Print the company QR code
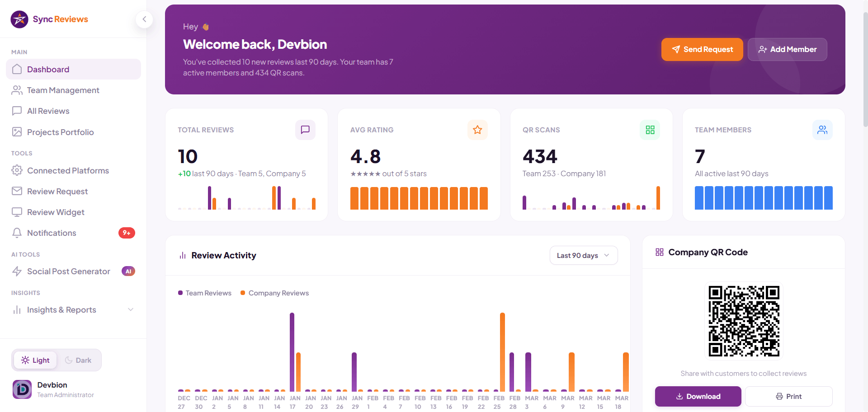 pyautogui.click(x=789, y=396)
